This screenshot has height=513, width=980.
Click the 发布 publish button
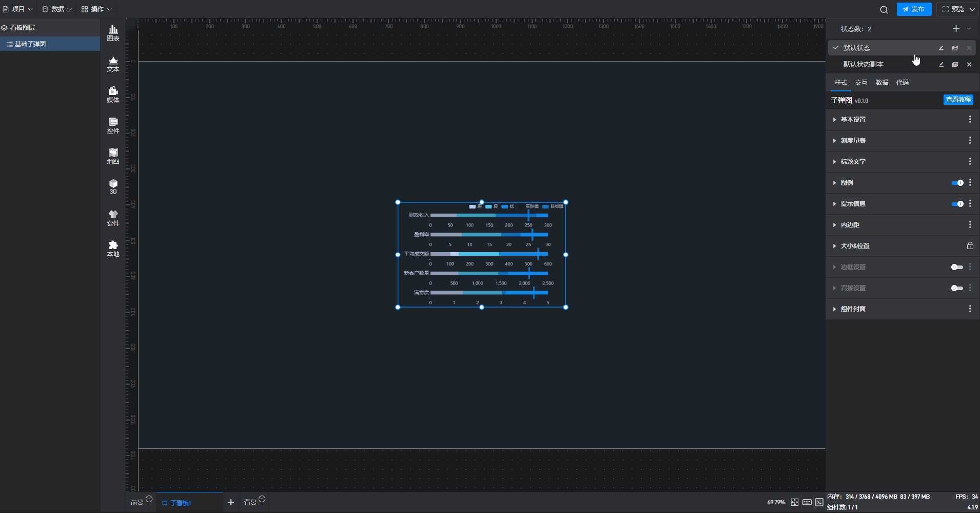coord(914,9)
